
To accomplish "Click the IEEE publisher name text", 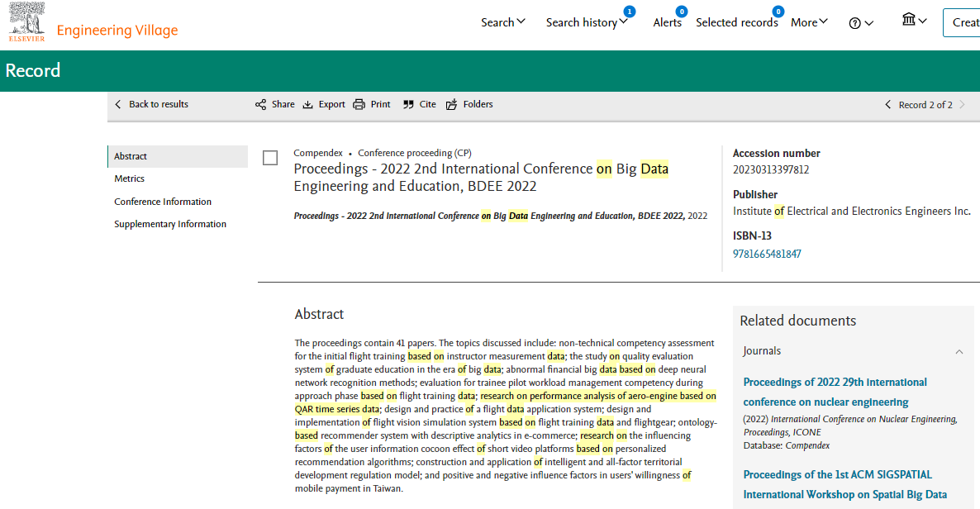I will tap(851, 212).
